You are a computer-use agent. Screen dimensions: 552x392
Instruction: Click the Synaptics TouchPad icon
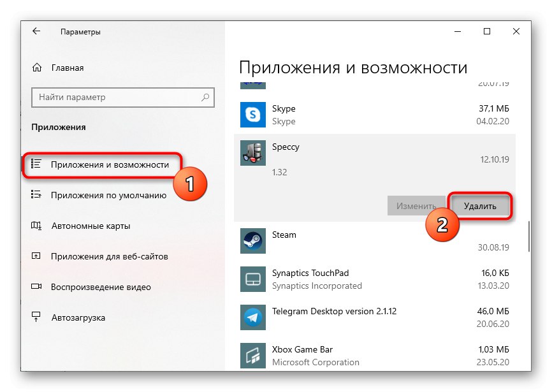[252, 279]
